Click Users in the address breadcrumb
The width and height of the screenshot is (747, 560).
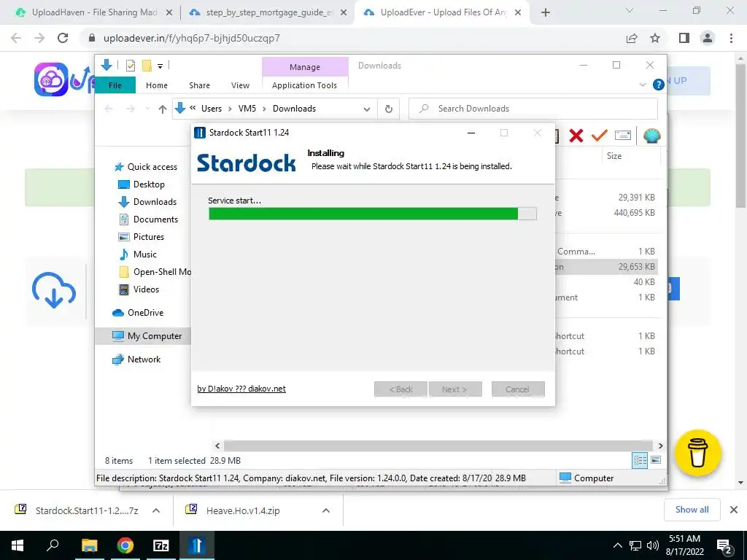212,109
